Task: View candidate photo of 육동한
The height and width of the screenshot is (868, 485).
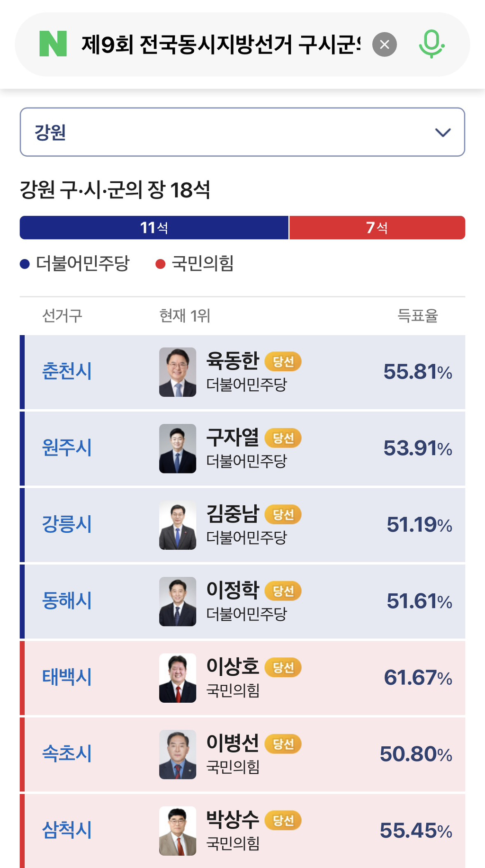Action: click(178, 372)
